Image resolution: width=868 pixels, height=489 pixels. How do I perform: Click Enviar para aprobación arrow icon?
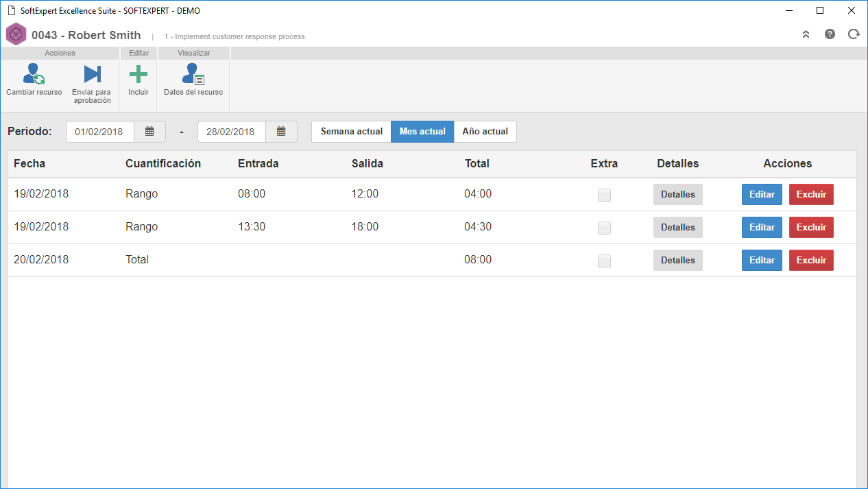pyautogui.click(x=92, y=74)
